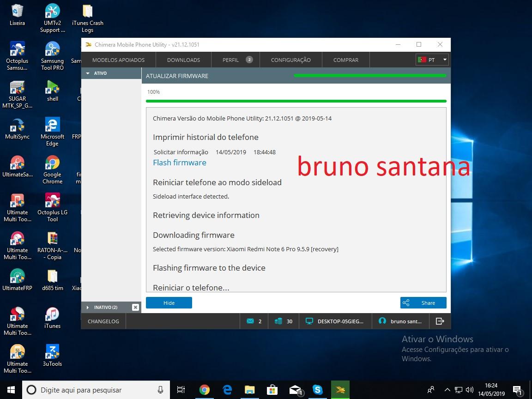Open iTunes desktop icon

tap(52, 318)
